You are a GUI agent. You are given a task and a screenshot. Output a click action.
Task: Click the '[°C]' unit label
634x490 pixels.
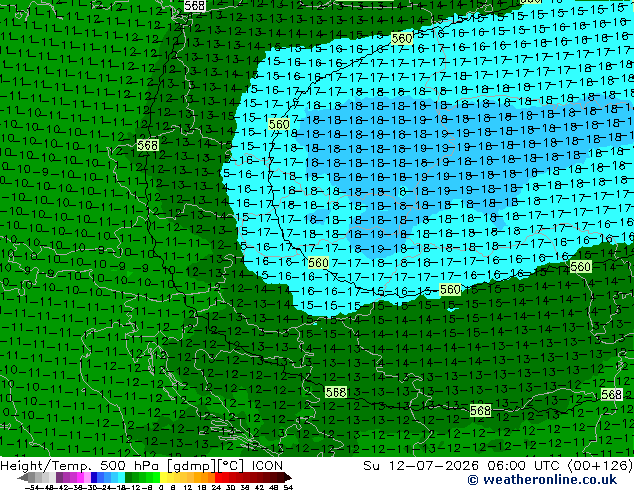[x=232, y=466]
